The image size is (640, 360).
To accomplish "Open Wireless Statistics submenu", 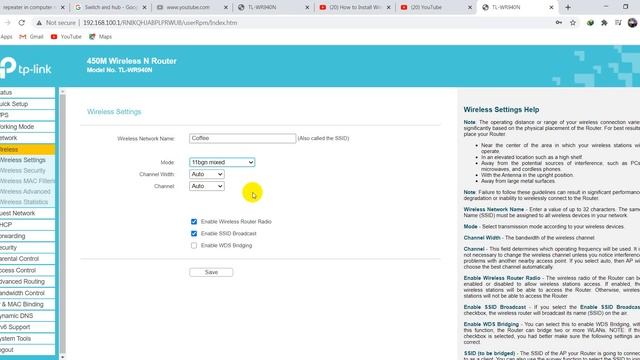I will (x=24, y=202).
